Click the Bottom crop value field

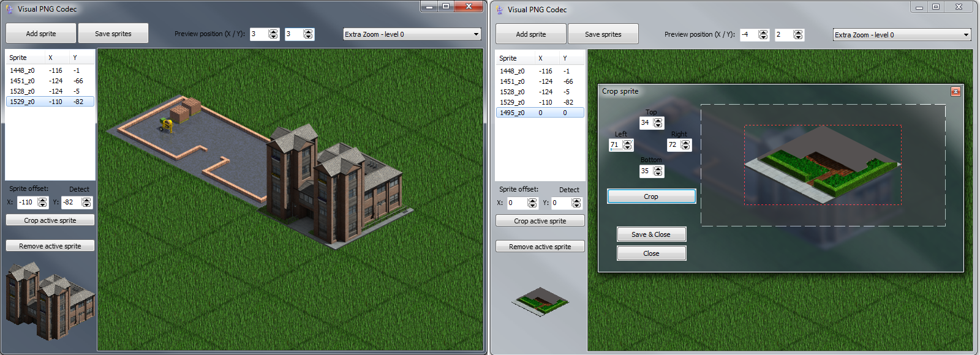[x=646, y=171]
